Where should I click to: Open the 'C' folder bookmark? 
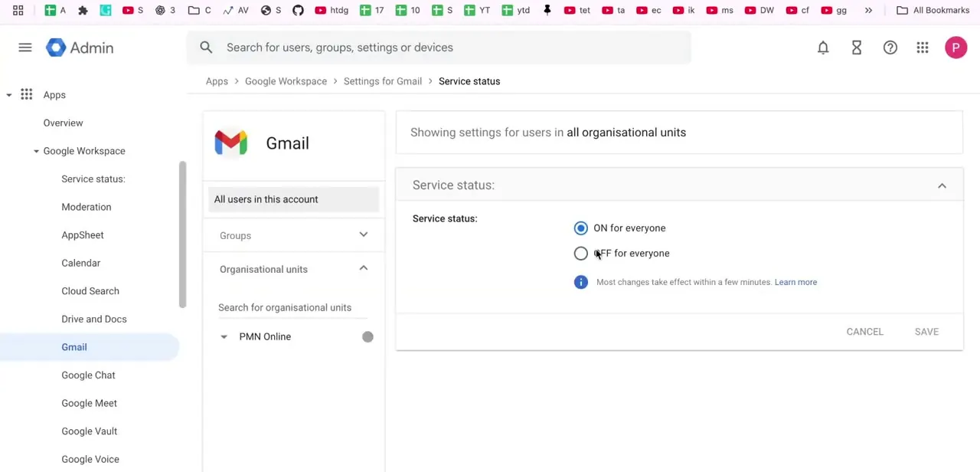coord(200,10)
